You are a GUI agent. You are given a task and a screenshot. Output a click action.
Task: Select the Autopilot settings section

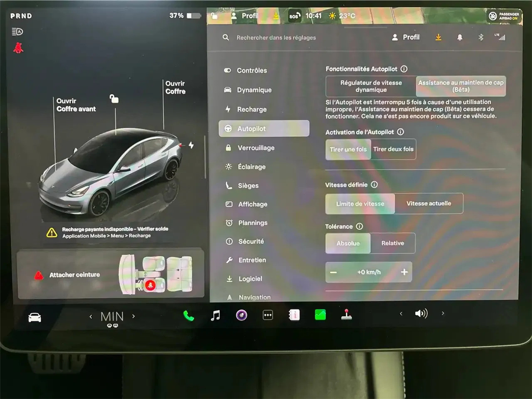coord(264,129)
